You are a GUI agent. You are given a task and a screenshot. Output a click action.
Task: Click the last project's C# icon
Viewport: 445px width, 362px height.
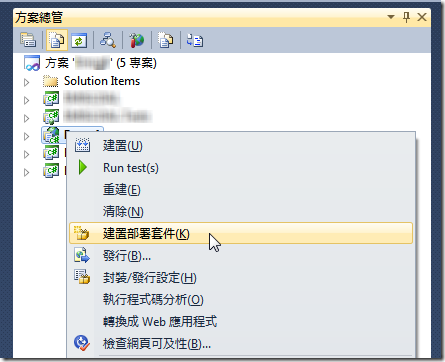(x=51, y=171)
